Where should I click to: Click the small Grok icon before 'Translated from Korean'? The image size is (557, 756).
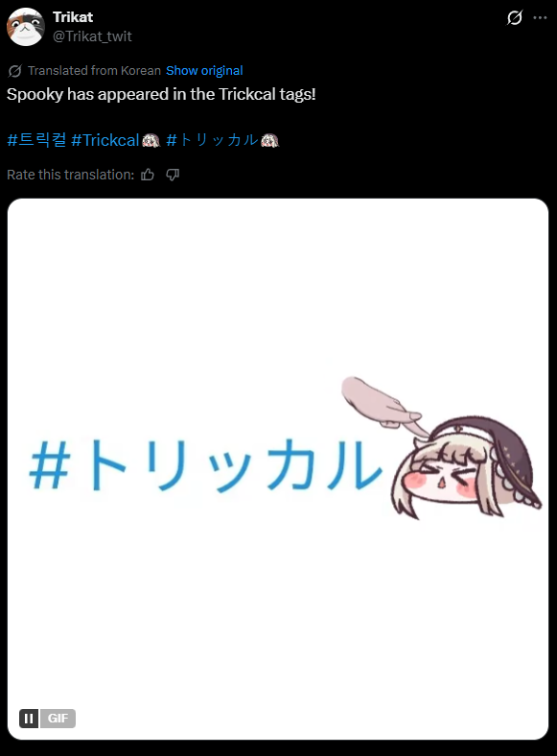pyautogui.click(x=15, y=71)
